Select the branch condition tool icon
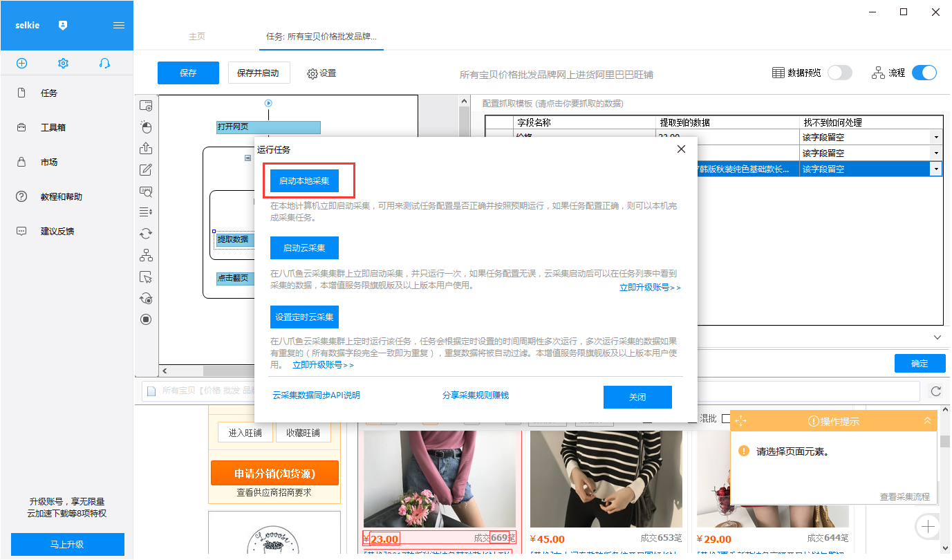Viewport: 952px width, 560px height. point(146,255)
